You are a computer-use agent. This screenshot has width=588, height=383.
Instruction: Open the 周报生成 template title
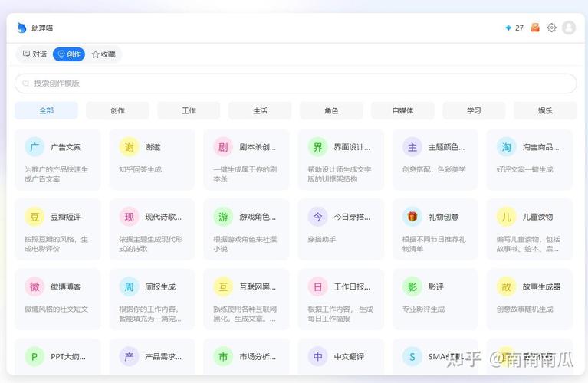click(160, 287)
